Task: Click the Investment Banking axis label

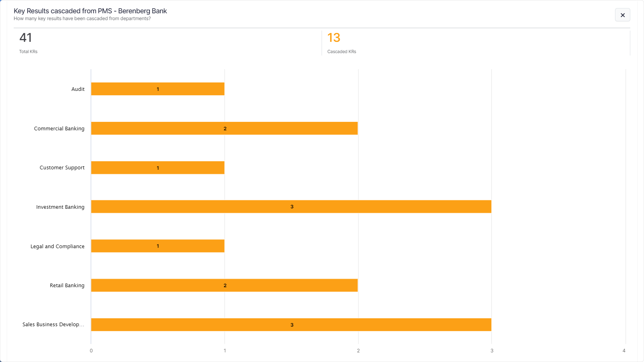Action: tap(60, 207)
